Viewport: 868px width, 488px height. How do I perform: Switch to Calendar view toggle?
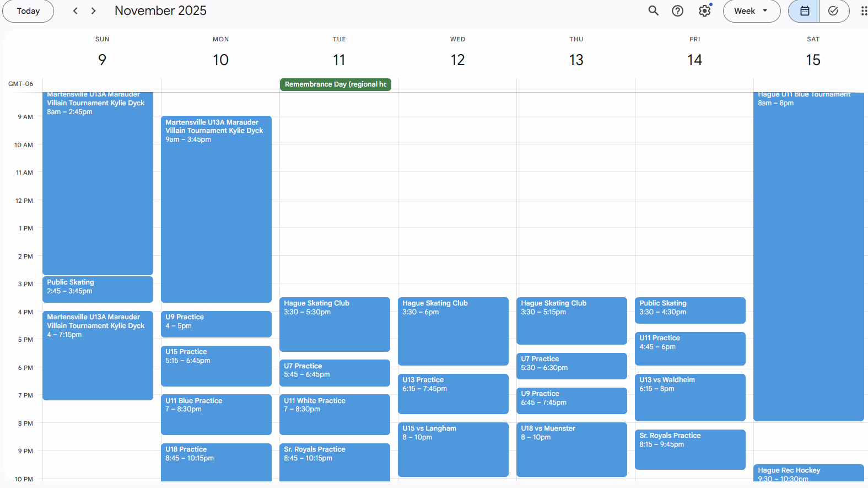coord(804,11)
